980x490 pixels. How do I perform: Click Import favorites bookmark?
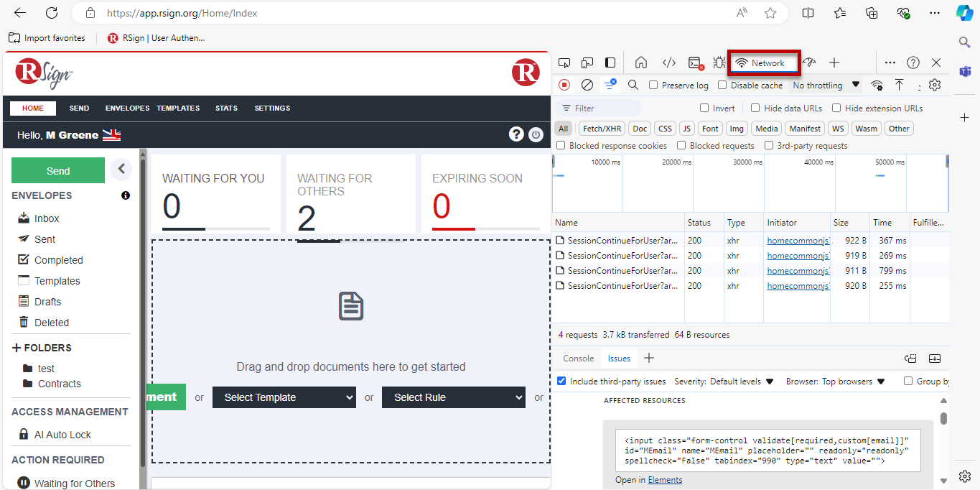(47, 38)
